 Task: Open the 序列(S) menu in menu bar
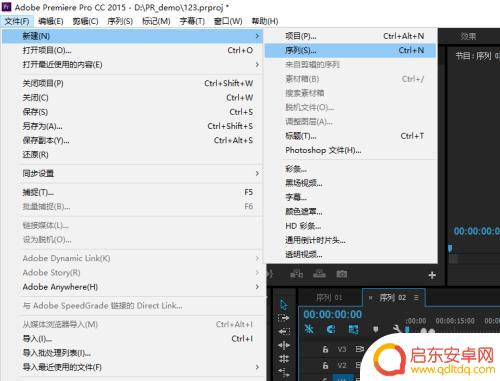pos(120,21)
